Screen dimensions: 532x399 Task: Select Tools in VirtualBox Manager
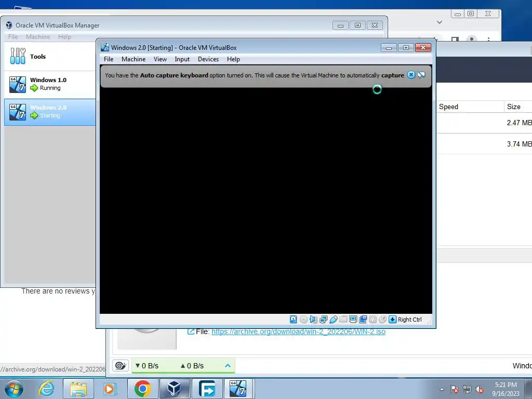(x=50, y=56)
